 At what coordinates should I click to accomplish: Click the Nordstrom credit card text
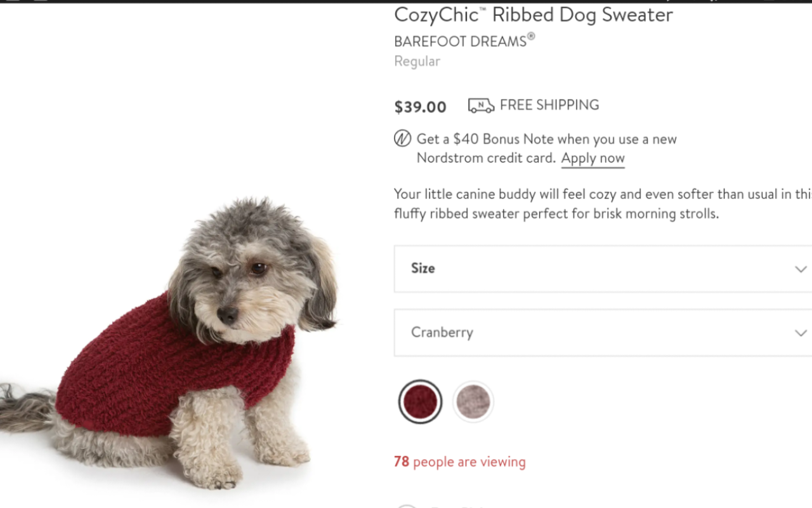486,158
